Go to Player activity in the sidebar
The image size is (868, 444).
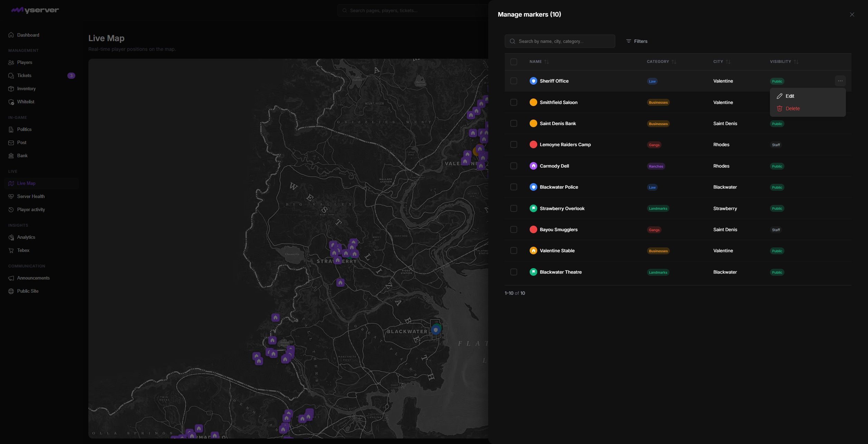pos(41,209)
